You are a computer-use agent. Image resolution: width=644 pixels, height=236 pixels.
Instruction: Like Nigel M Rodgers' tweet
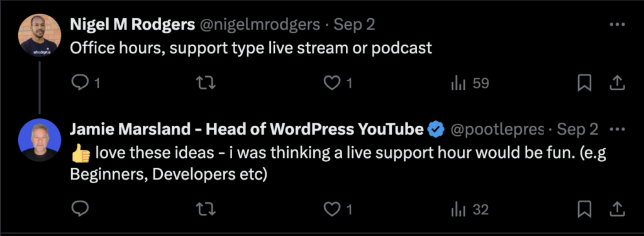coord(338,84)
